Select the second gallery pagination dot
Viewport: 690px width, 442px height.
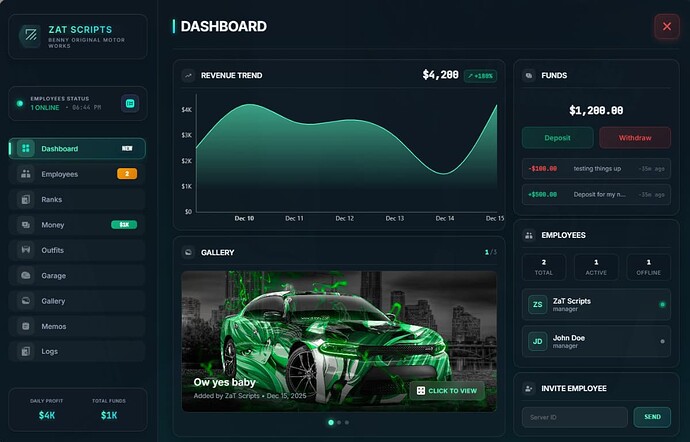pyautogui.click(x=339, y=422)
